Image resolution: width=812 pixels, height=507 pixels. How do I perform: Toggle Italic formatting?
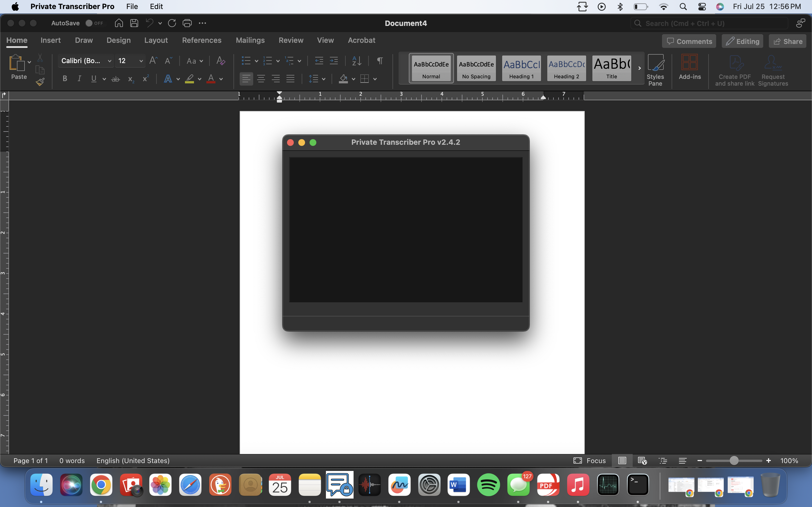pyautogui.click(x=79, y=79)
